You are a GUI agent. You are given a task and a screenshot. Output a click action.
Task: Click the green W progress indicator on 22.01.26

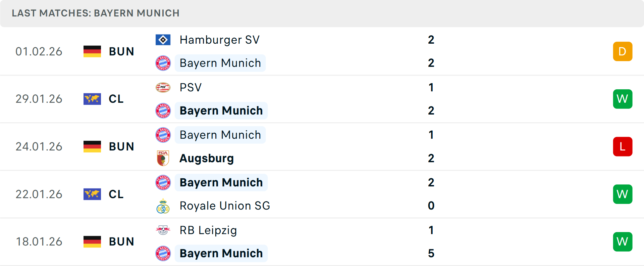point(623,194)
